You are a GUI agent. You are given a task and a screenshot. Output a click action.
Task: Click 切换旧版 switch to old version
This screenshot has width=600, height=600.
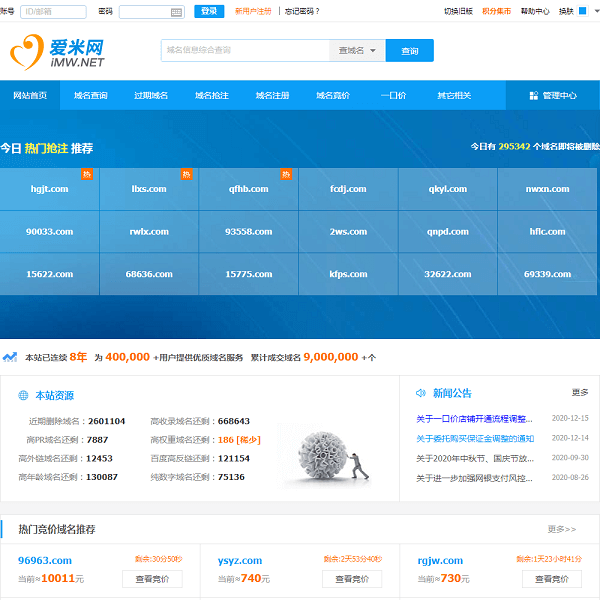coord(458,11)
